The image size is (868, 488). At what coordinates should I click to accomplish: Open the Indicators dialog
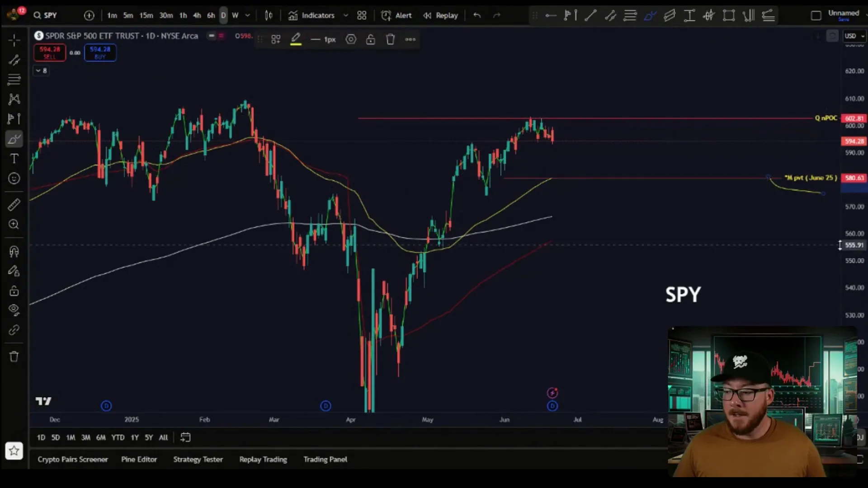[x=312, y=15]
